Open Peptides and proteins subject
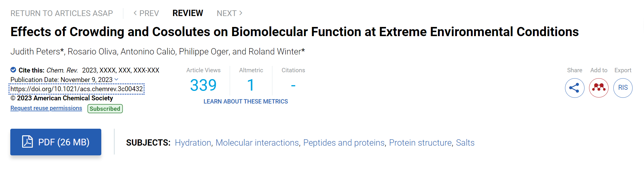Viewport: 644px width, 172px height. (x=344, y=142)
